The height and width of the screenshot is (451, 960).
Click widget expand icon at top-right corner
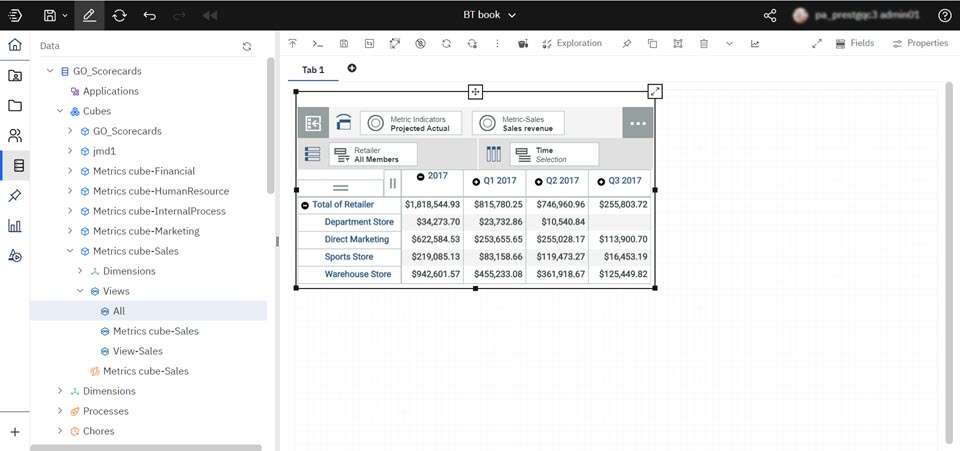(x=655, y=91)
